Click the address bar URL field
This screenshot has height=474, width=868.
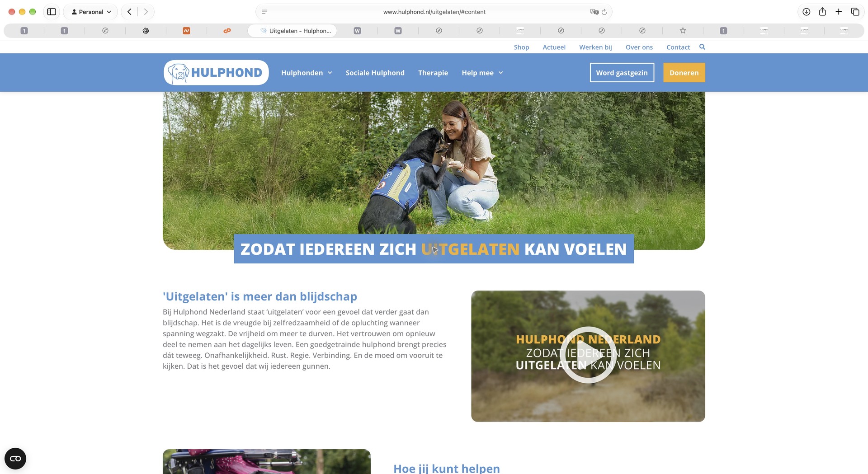point(434,12)
